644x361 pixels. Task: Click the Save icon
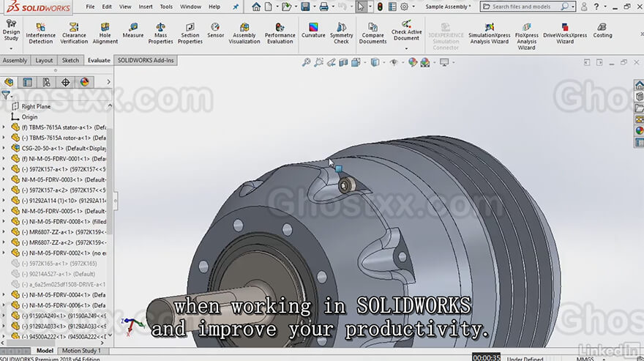point(305,7)
